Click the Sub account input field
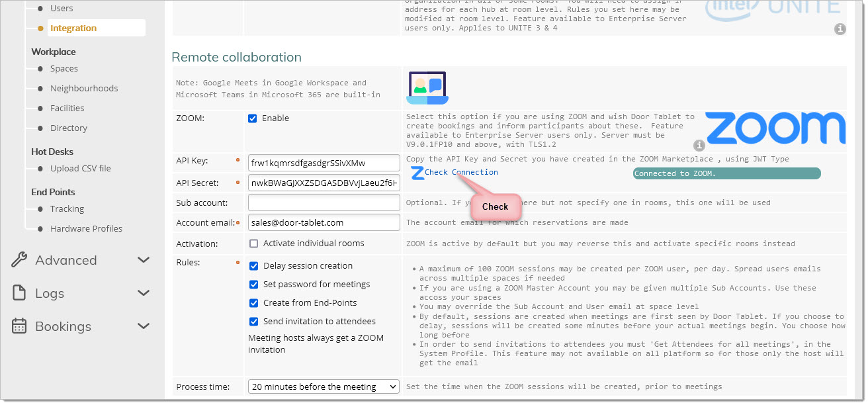The height and width of the screenshot is (405, 868). tap(324, 202)
